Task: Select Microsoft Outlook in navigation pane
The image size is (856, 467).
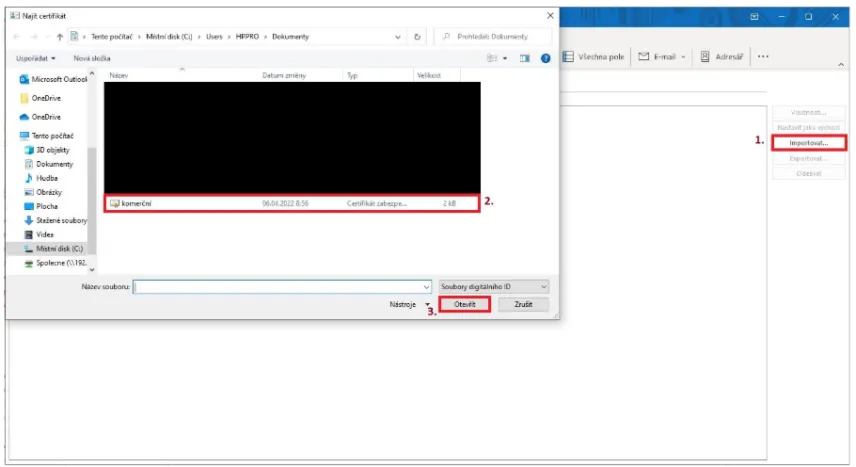Action: (53, 79)
